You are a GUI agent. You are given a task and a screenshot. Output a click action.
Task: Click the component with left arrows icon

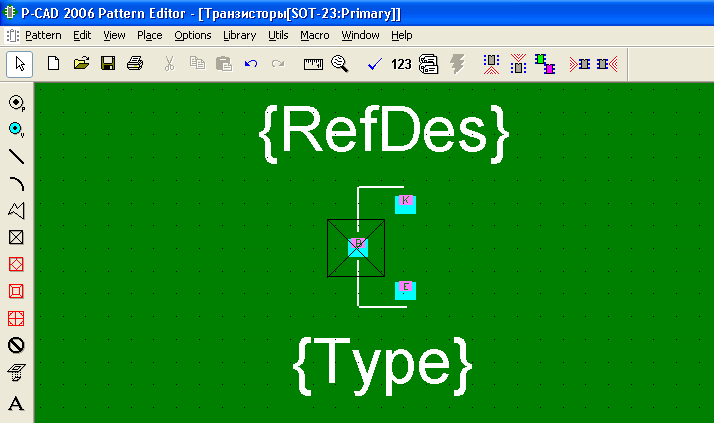tap(607, 64)
